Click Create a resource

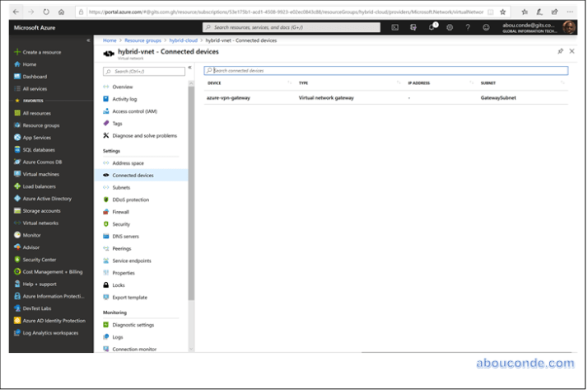[x=40, y=52]
